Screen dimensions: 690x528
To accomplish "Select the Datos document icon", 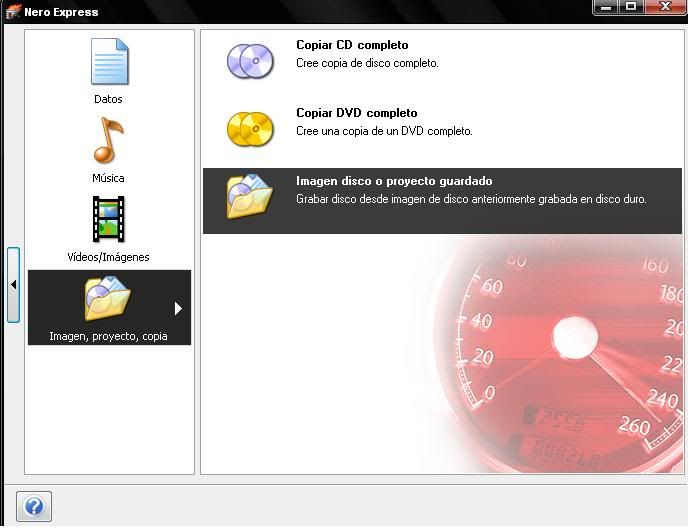I will pos(109,61).
